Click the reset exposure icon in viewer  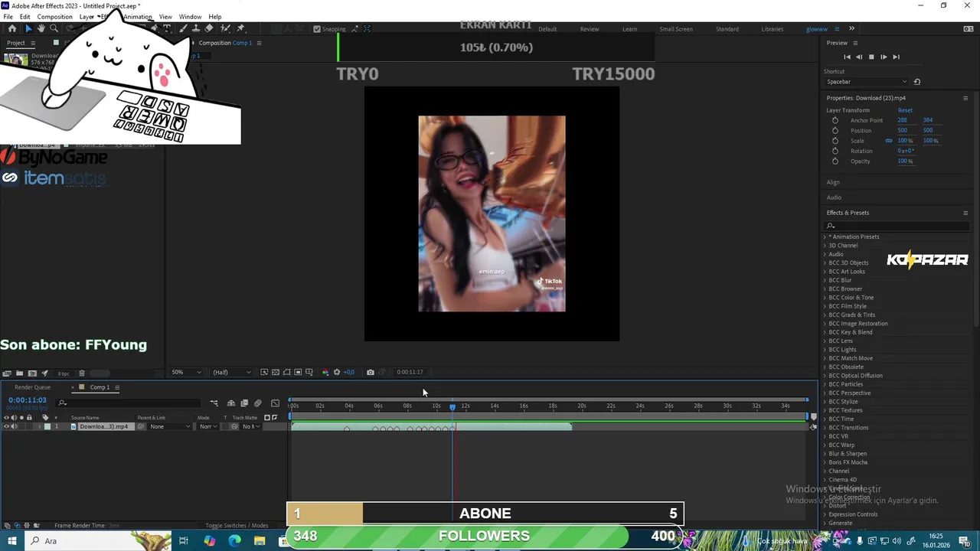click(337, 372)
